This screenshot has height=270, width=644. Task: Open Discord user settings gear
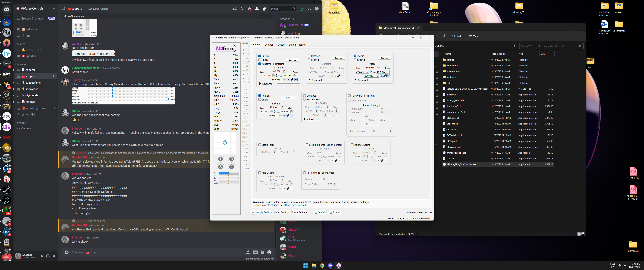[x=54, y=256]
